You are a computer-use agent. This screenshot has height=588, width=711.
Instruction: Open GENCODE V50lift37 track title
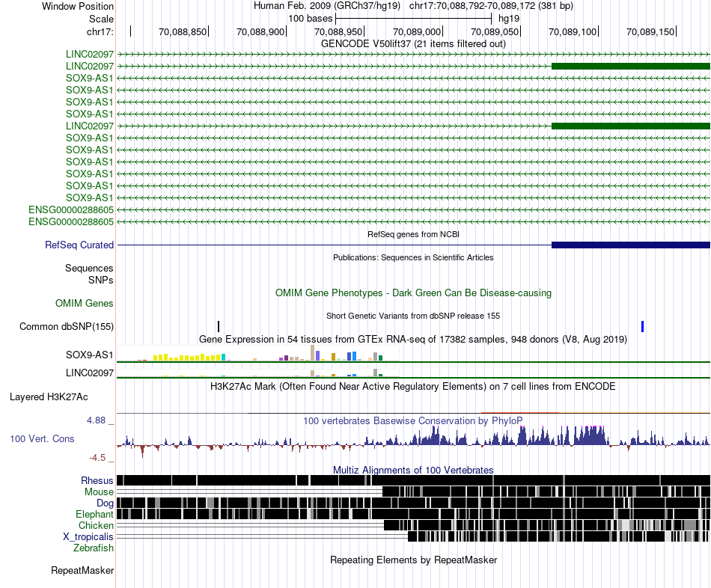413,43
